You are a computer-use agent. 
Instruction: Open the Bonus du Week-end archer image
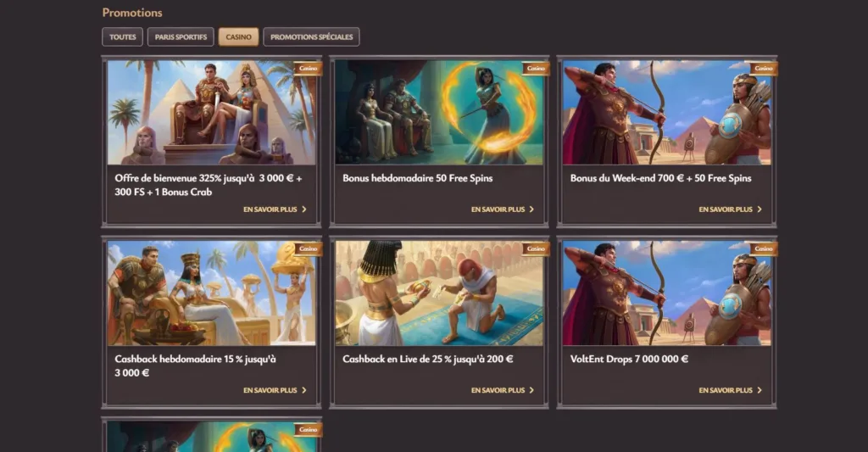pyautogui.click(x=666, y=113)
